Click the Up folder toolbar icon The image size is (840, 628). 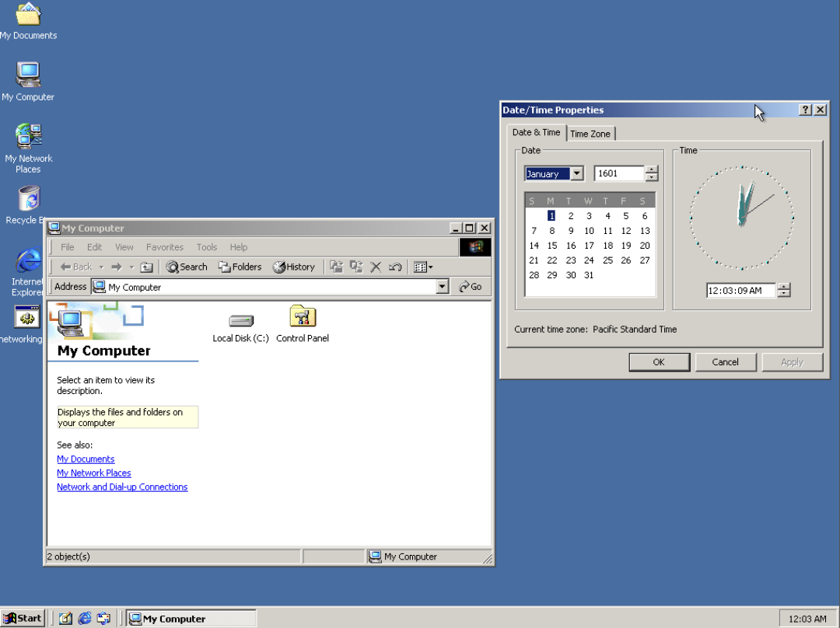146,267
